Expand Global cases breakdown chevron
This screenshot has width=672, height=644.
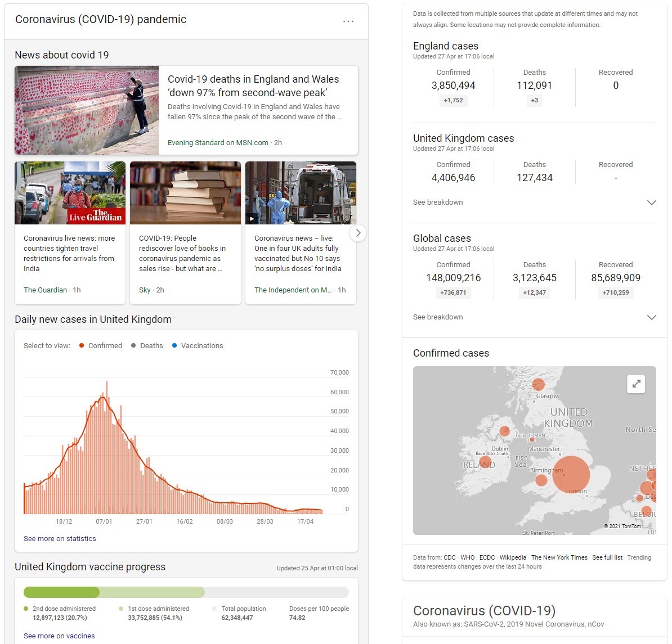click(x=651, y=317)
